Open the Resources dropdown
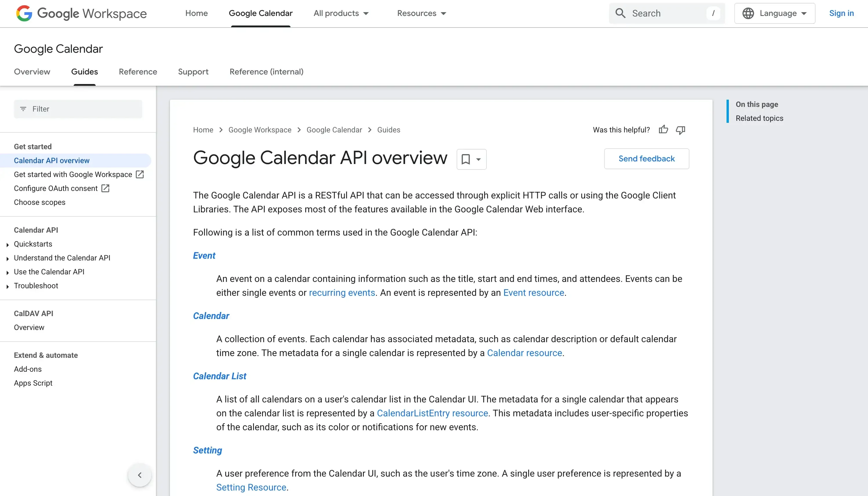 tap(422, 13)
